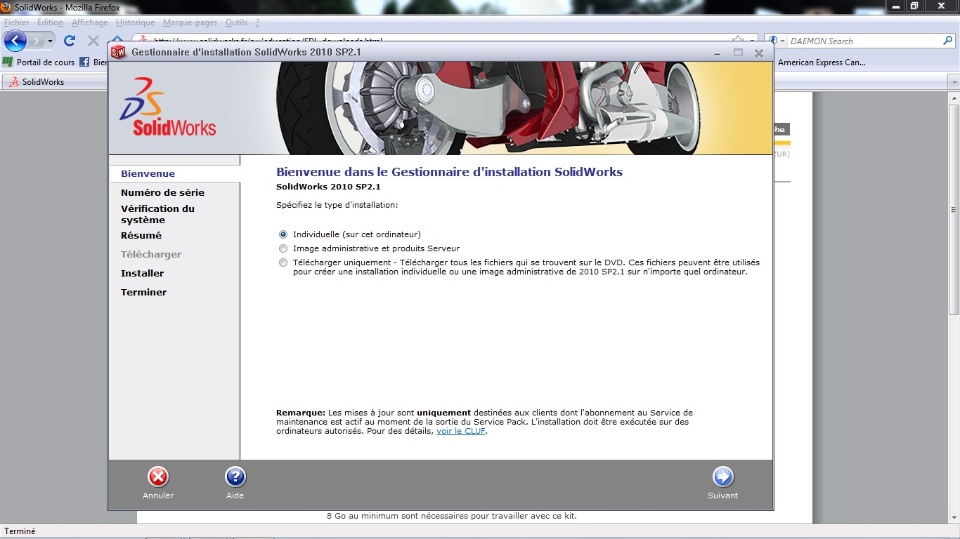Go to Télécharger step

[x=151, y=254]
